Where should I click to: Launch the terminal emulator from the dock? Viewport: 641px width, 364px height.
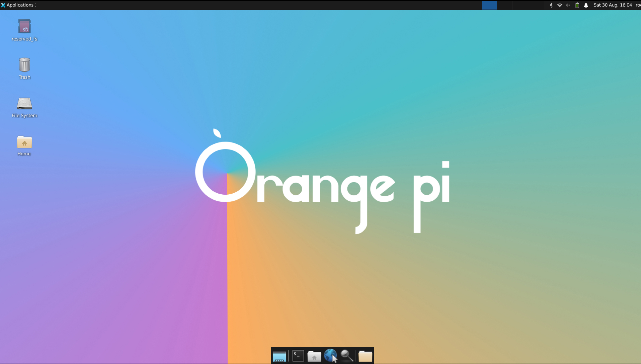(298, 356)
